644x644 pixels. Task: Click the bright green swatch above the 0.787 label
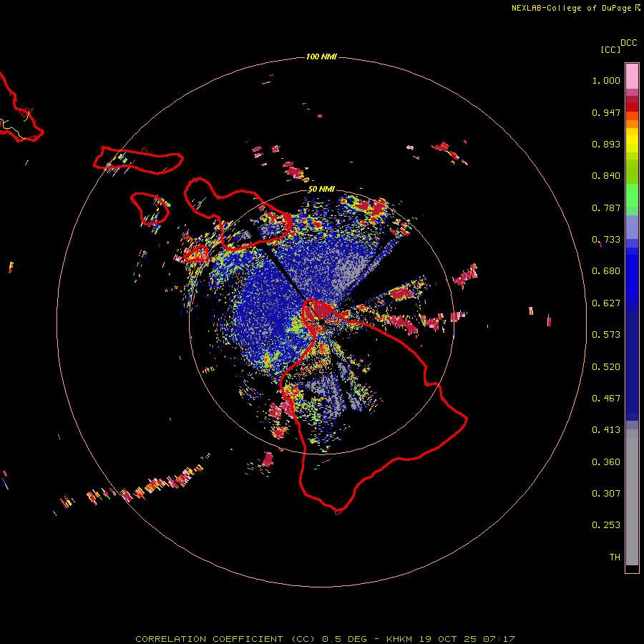pyautogui.click(x=632, y=195)
